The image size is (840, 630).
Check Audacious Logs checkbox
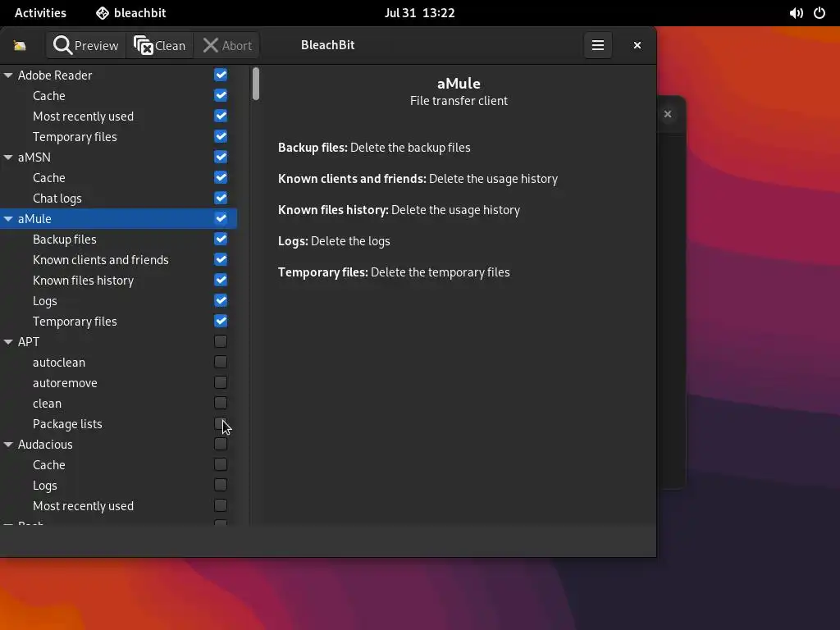pos(221,486)
